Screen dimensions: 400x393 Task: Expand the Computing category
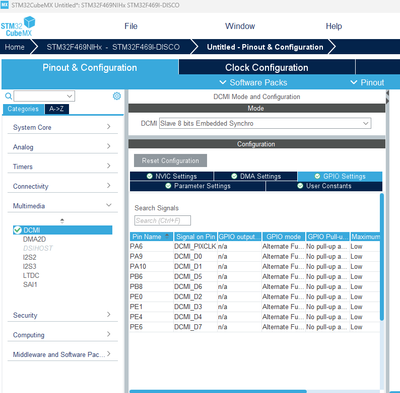coord(62,335)
